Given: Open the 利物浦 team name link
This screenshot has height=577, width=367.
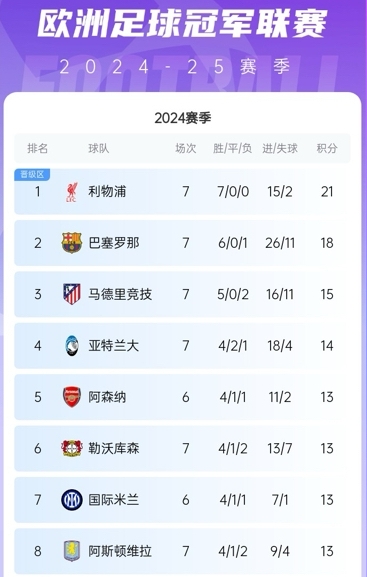Looking at the screenshot, I should click(x=107, y=192).
